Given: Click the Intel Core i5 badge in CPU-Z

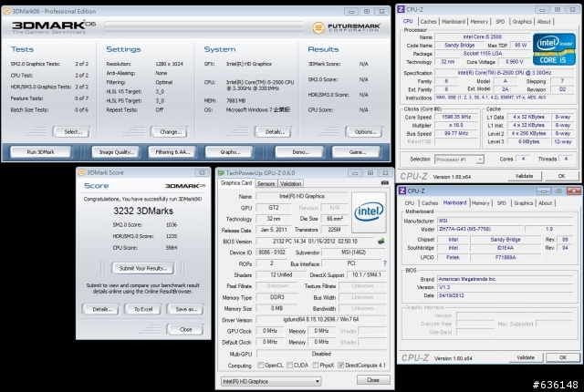Looking at the screenshot, I should point(554,49).
